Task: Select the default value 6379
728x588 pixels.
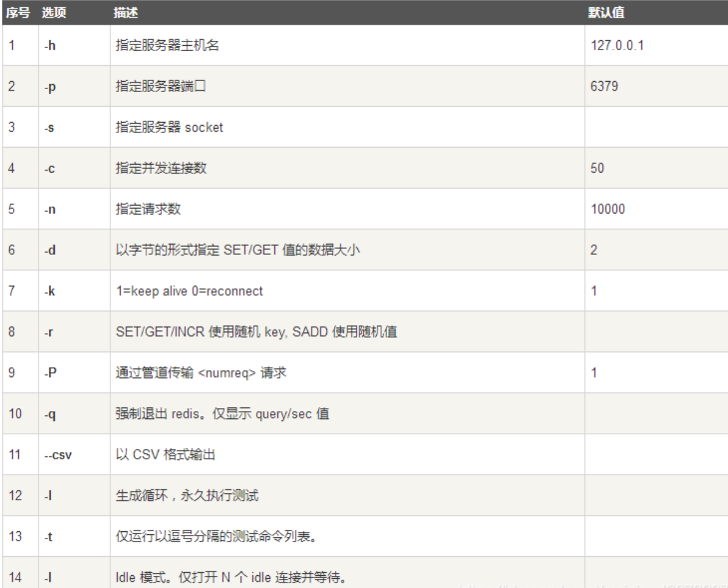Action: pos(604,86)
